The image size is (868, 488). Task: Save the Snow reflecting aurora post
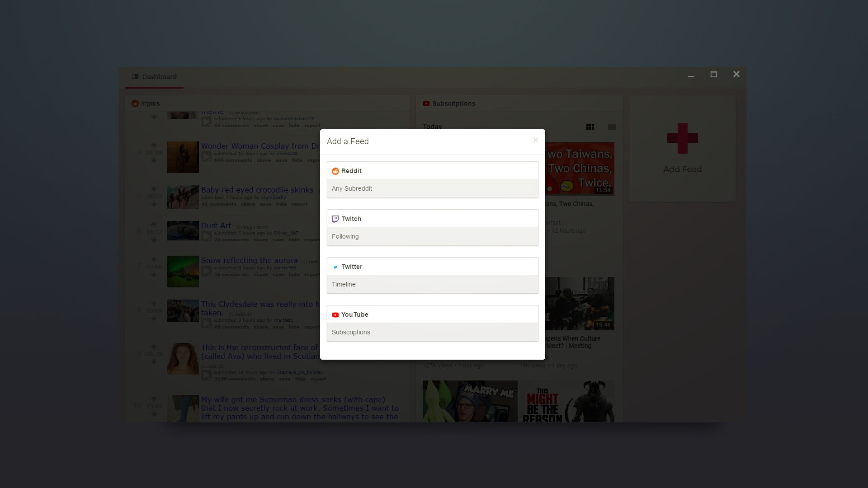click(x=278, y=275)
